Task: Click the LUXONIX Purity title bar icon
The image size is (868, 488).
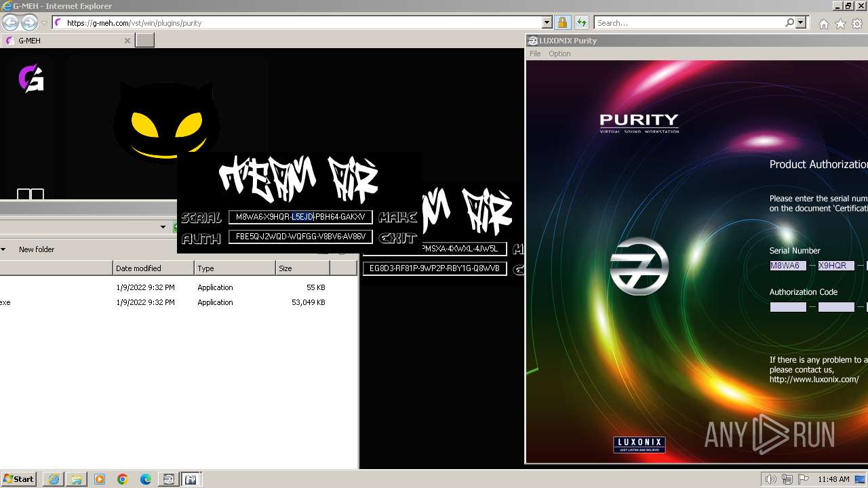Action: coord(532,41)
